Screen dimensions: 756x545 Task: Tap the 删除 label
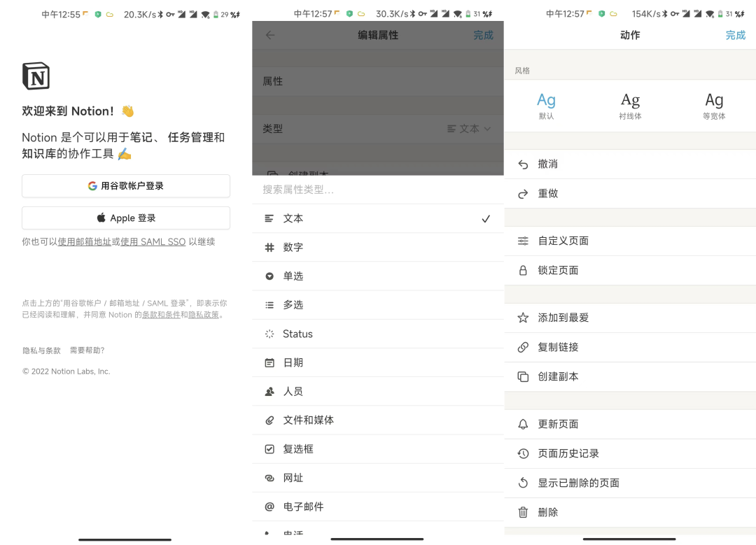(547, 512)
